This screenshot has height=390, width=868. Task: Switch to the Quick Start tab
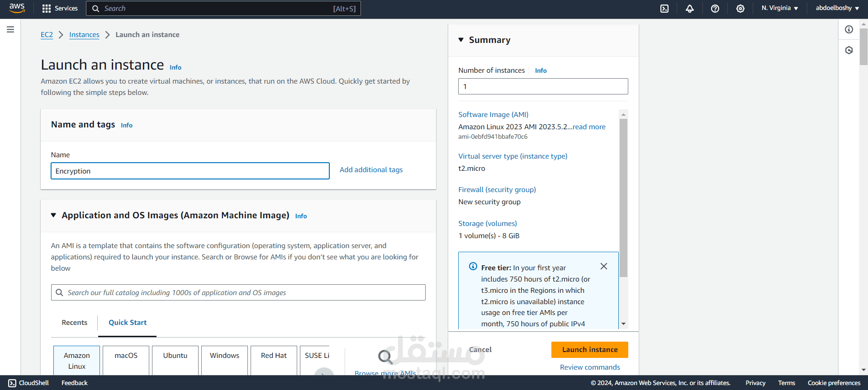coord(128,323)
